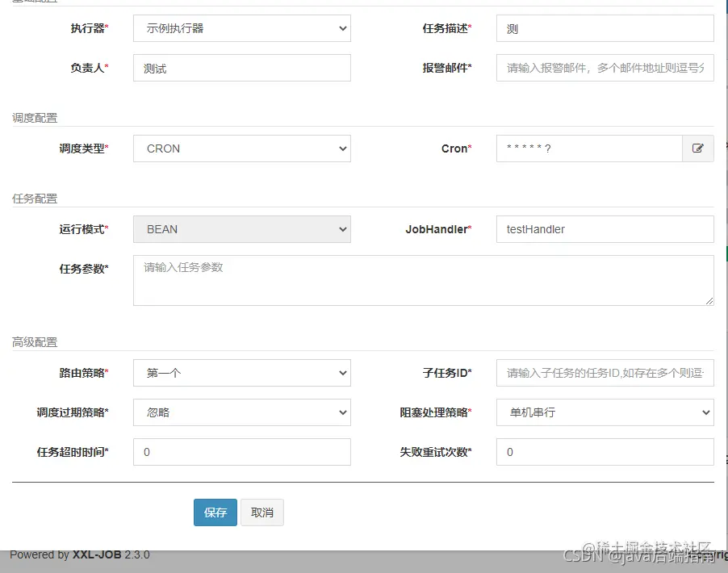The height and width of the screenshot is (573, 728).
Task: Click the 保存 save button
Action: pos(215,512)
